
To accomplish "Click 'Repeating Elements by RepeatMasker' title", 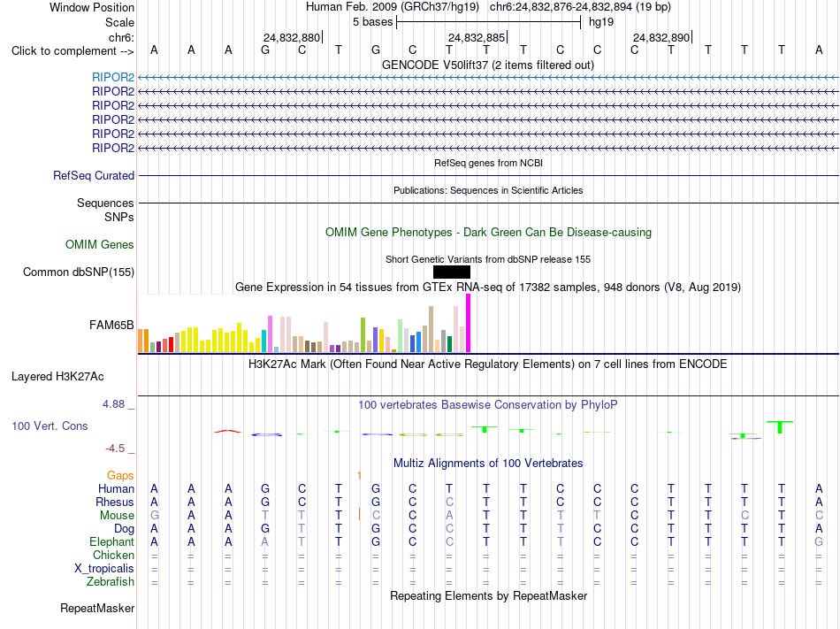I will point(488,595).
